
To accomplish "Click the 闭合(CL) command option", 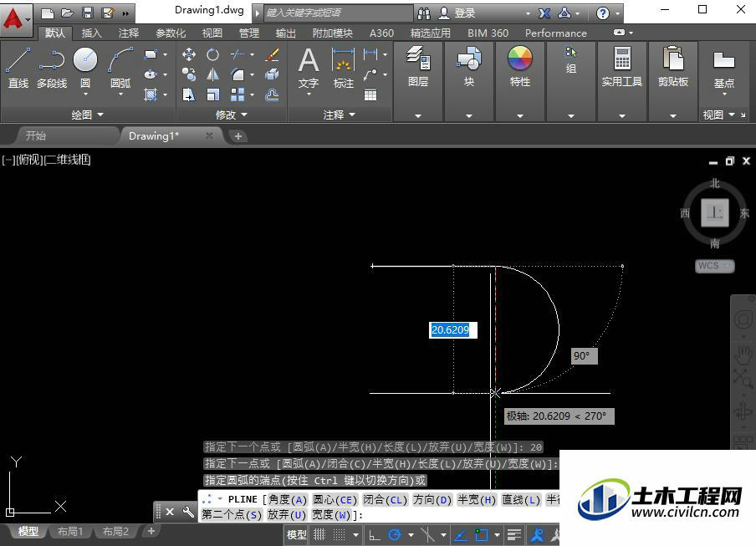I will point(386,500).
